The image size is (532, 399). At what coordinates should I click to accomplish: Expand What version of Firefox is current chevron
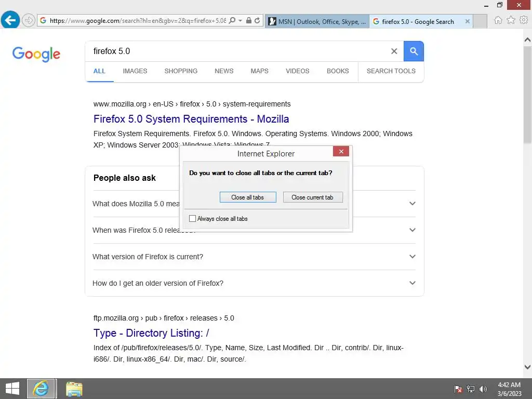point(412,257)
